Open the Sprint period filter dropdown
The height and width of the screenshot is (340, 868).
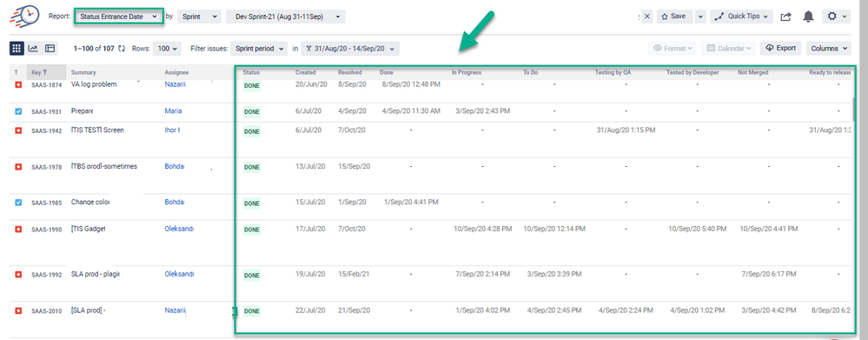[x=259, y=49]
